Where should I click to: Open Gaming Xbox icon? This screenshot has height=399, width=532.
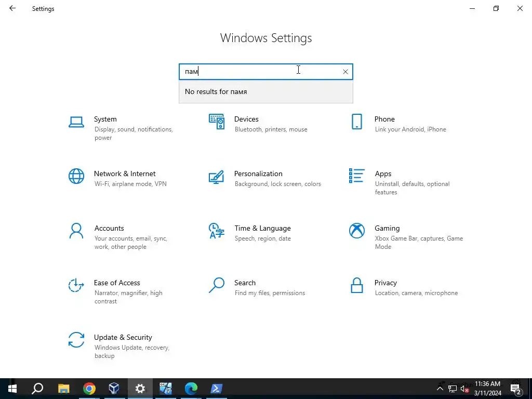[356, 231]
